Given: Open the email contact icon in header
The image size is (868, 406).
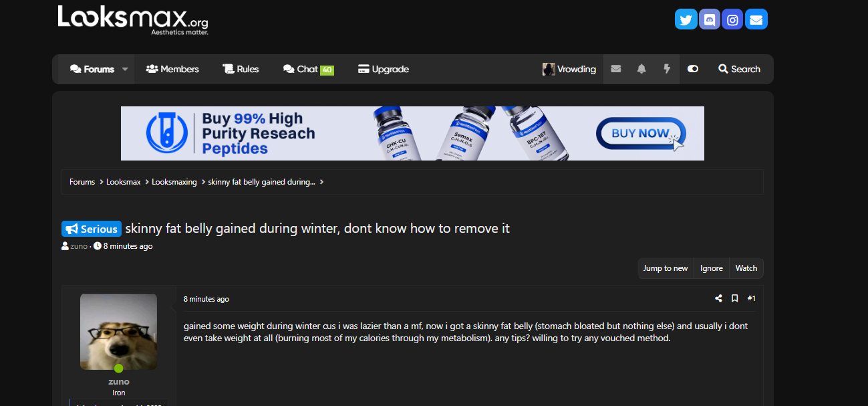Looking at the screenshot, I should click(x=756, y=19).
